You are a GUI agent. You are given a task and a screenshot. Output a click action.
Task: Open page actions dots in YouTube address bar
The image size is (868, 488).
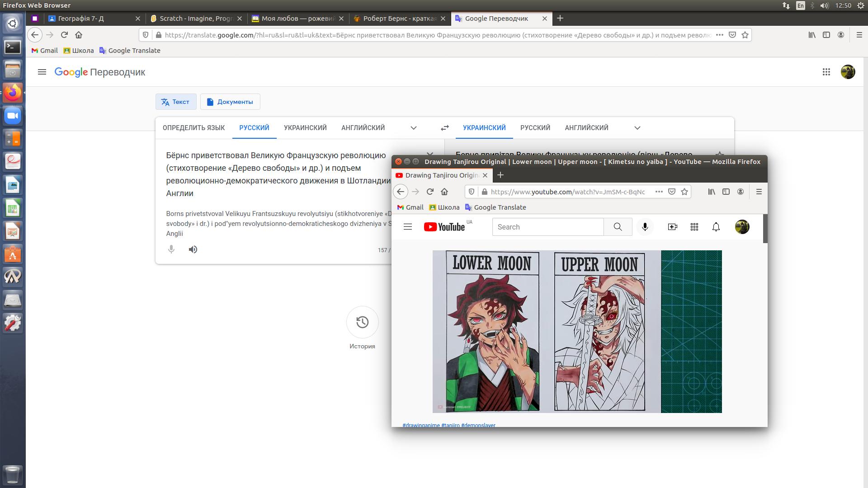pyautogui.click(x=659, y=192)
